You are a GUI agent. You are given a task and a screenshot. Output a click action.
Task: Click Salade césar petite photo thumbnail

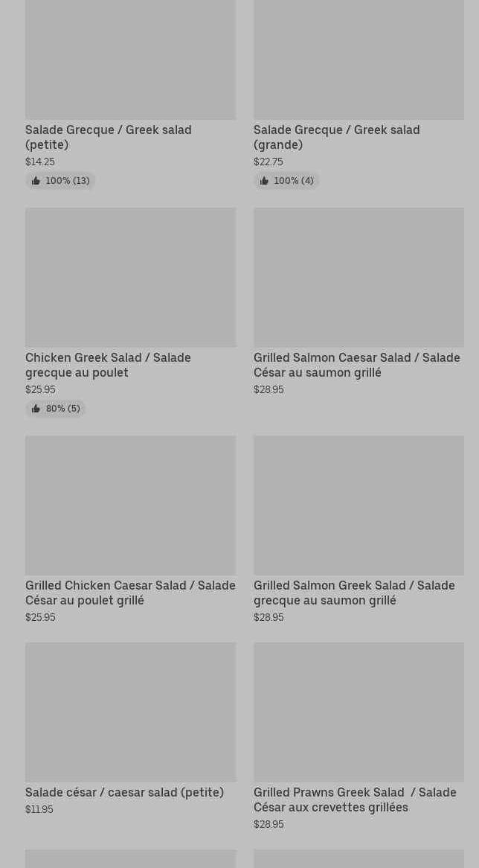click(x=130, y=712)
